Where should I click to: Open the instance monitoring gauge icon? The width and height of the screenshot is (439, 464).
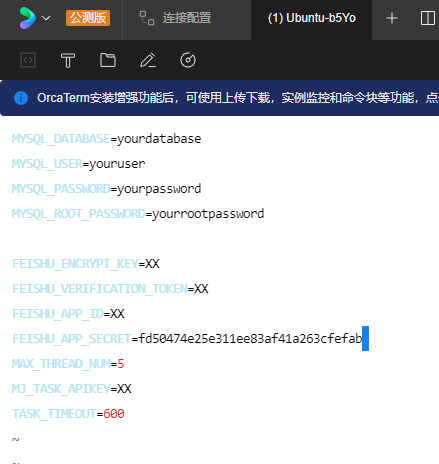pyautogui.click(x=188, y=60)
